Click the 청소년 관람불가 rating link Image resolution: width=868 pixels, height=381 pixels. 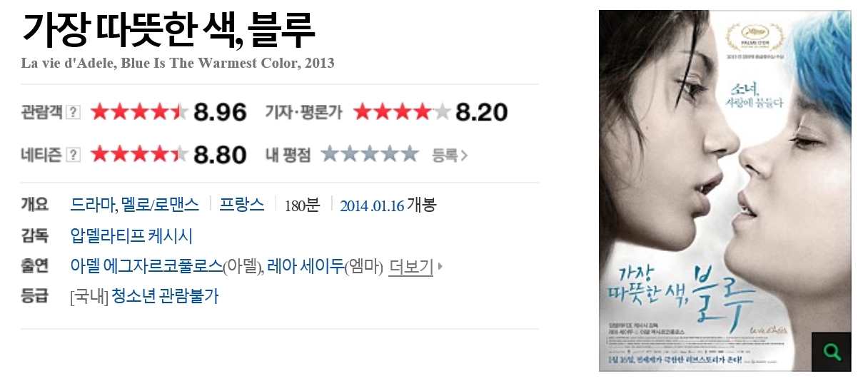165,297
